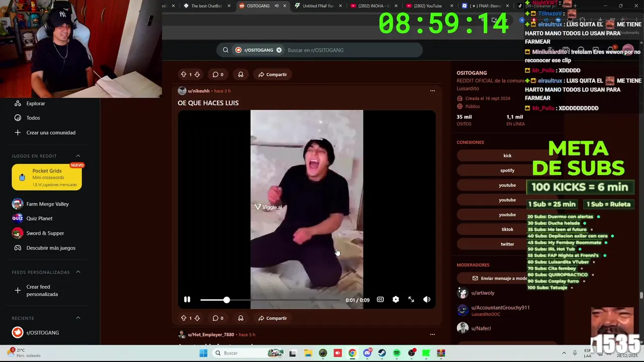The height and width of the screenshot is (362, 644).
Task: Switch to (2802) INOHA tab
Action: [x=373, y=6]
